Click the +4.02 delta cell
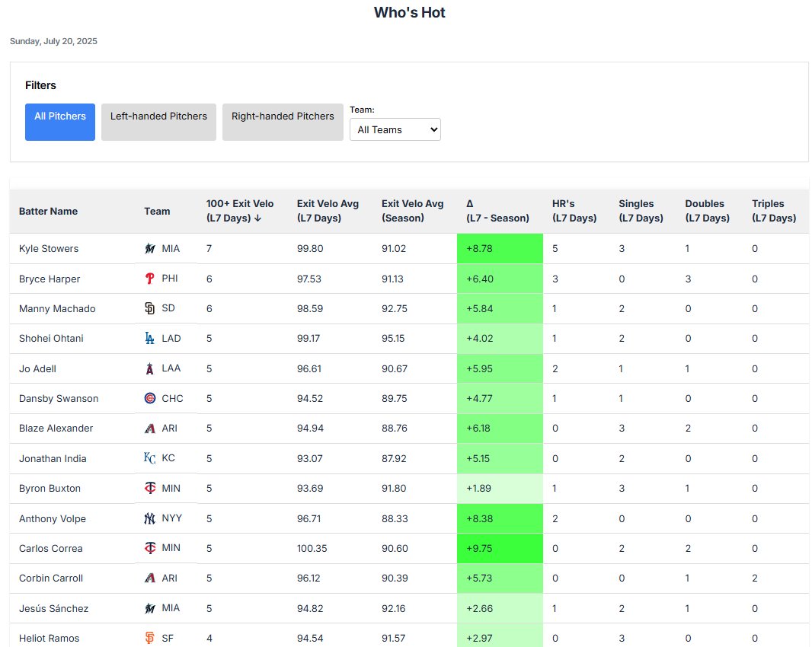This screenshot has width=812, height=647. [500, 339]
